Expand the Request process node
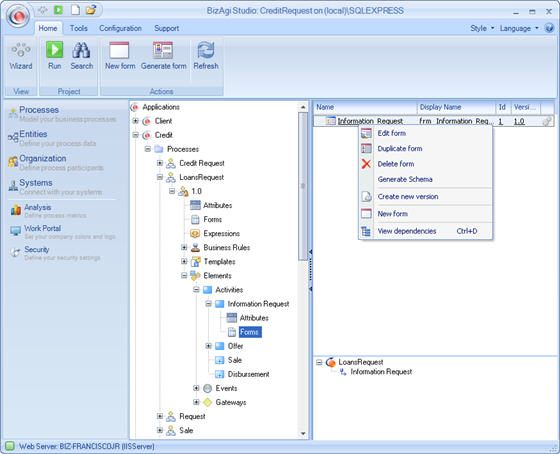The height and width of the screenshot is (454, 560). tap(160, 416)
